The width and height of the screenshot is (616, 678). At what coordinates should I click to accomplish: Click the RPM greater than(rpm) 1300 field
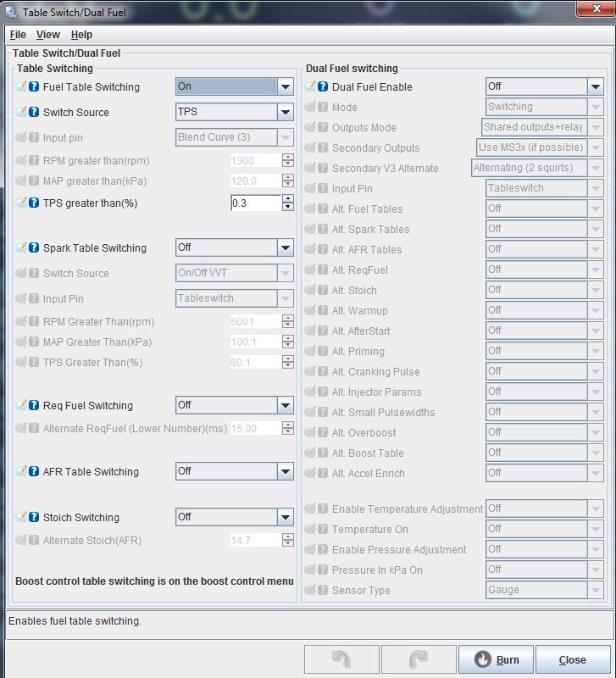[255, 160]
